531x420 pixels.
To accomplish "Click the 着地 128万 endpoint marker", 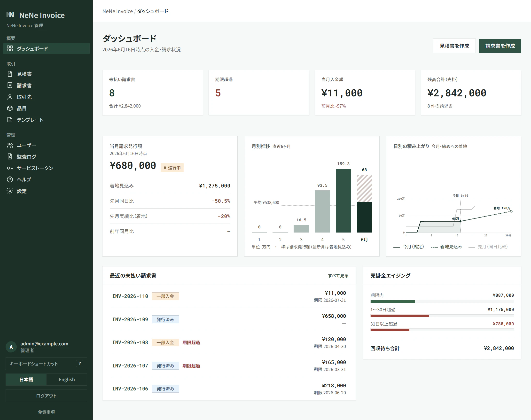I will point(511,211).
